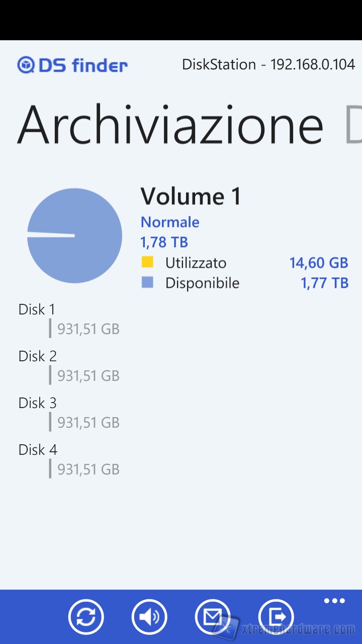Select the Disk 1 entry
The height and width of the screenshot is (644, 362).
pos(37,309)
